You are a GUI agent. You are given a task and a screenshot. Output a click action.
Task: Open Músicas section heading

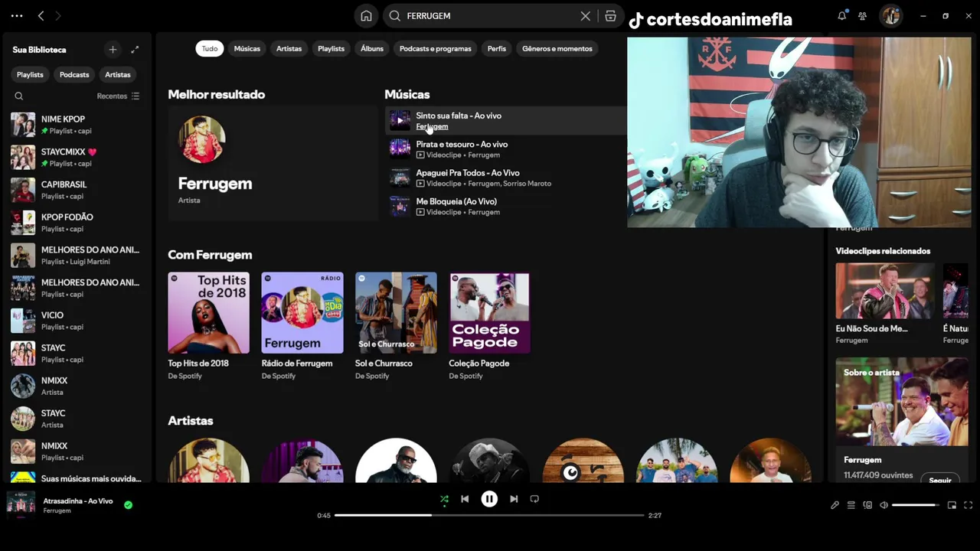pos(407,95)
